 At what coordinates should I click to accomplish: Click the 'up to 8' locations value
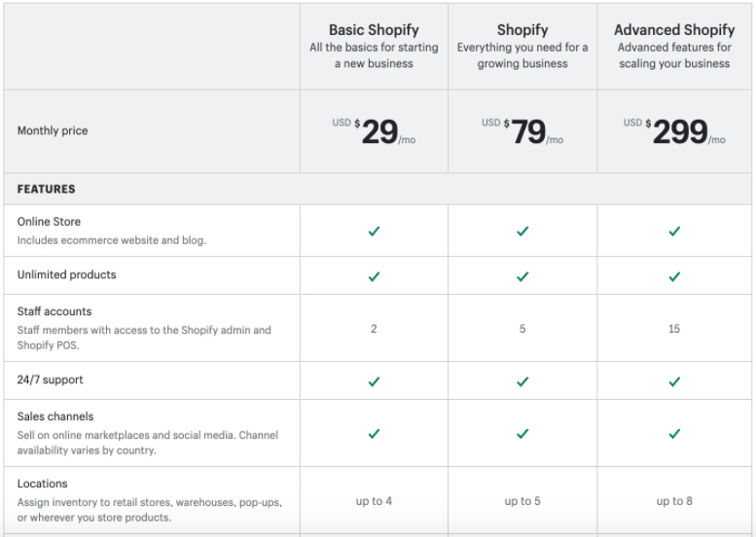coord(674,501)
